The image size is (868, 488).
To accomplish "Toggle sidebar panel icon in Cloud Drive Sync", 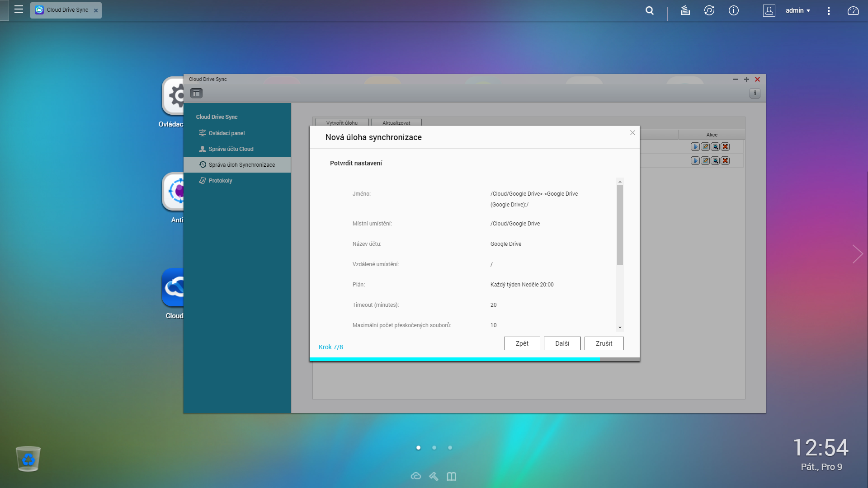I will pos(196,93).
